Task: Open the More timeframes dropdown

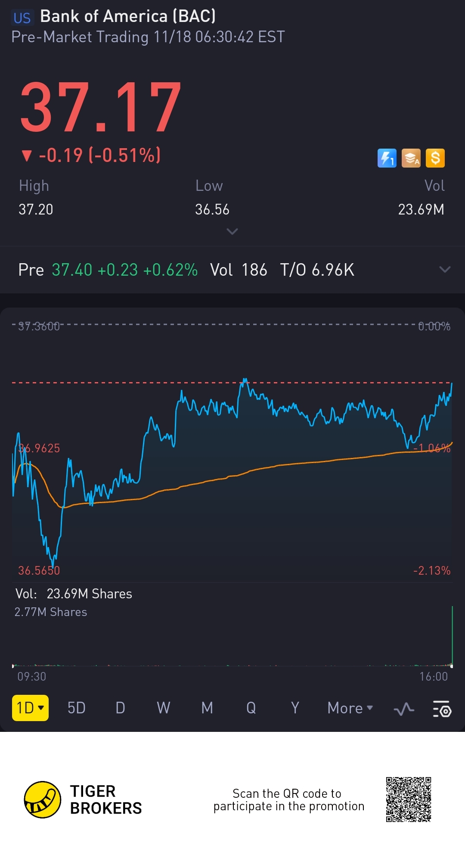Action: point(350,708)
